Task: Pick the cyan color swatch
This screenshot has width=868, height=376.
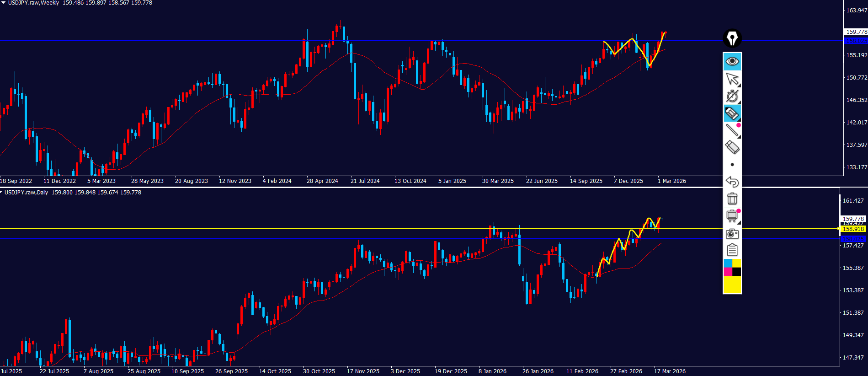Action: tap(728, 263)
